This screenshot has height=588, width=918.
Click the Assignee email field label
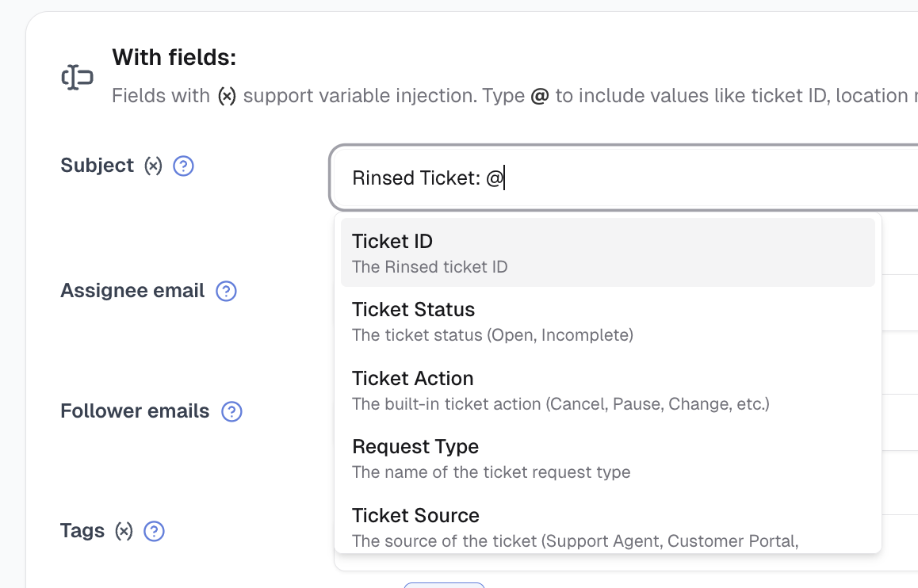[x=132, y=291]
